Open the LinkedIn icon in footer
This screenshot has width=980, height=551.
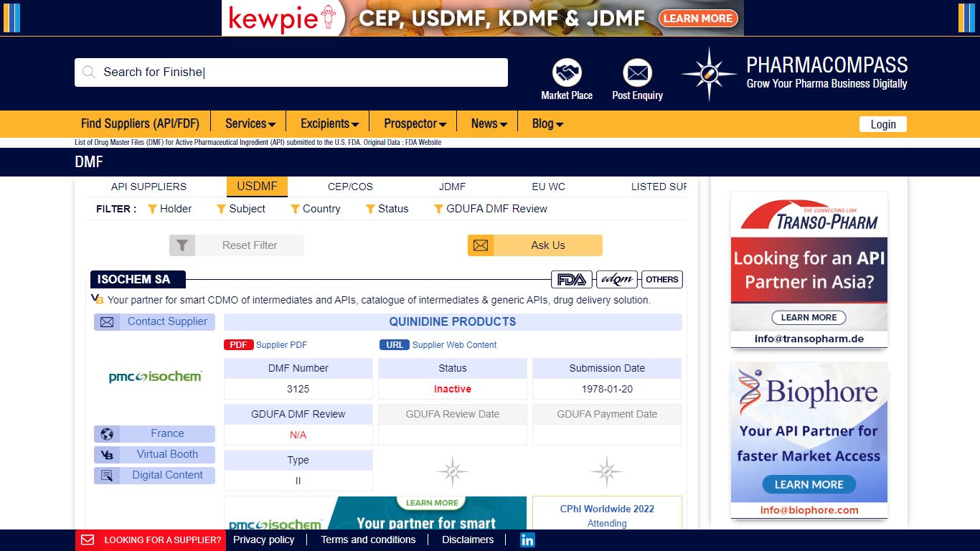(527, 540)
